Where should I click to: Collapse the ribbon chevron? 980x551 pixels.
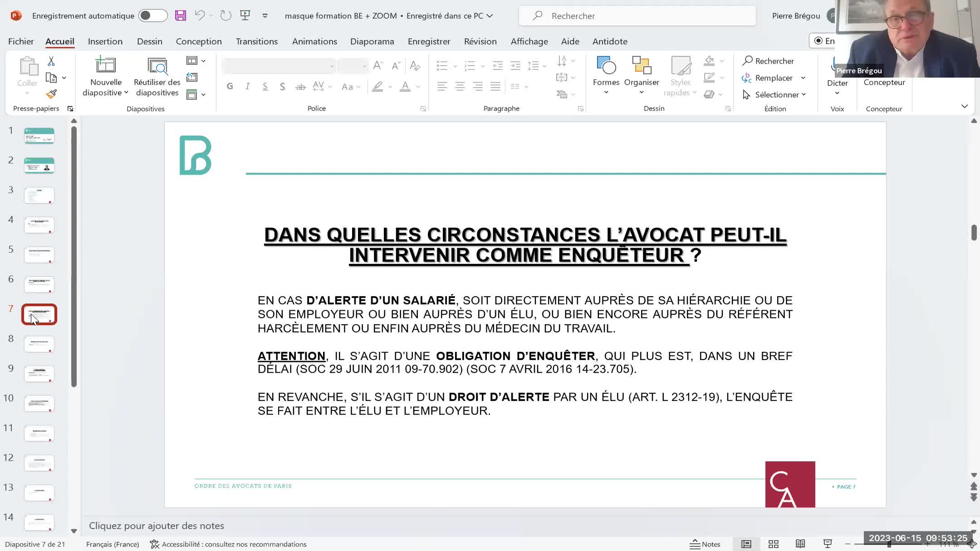pyautogui.click(x=965, y=106)
